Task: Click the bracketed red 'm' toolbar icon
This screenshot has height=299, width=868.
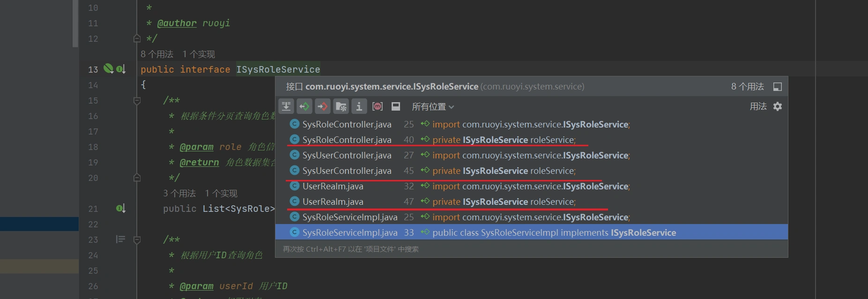Action: pyautogui.click(x=378, y=106)
